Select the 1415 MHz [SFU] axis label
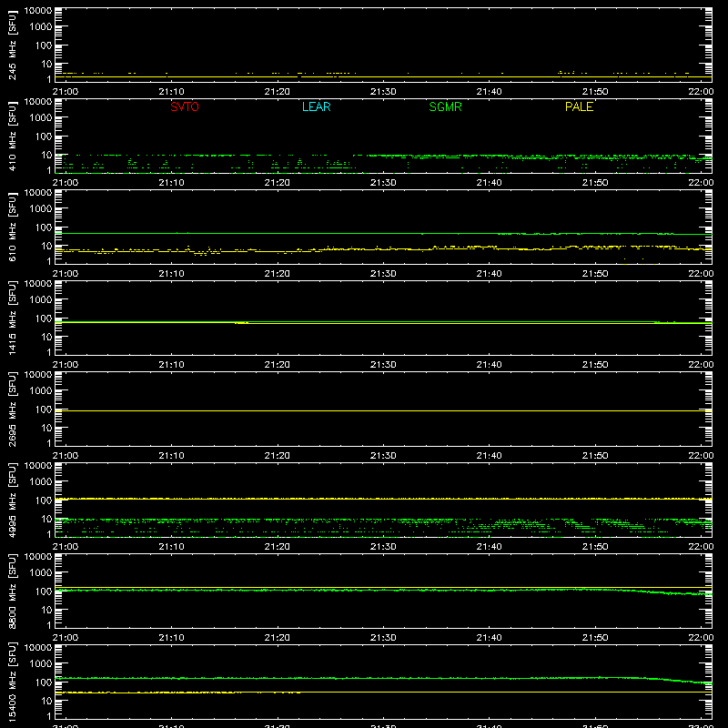This screenshot has width=728, height=728. 13,318
